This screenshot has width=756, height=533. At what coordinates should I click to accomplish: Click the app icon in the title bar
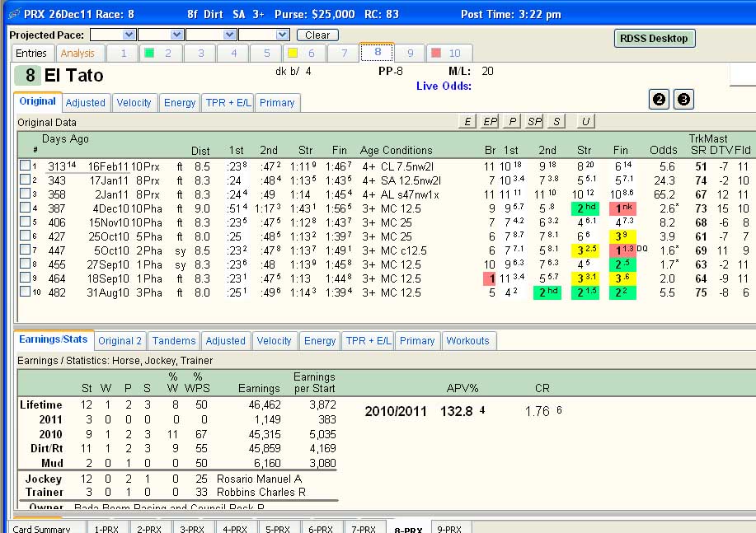15,14
